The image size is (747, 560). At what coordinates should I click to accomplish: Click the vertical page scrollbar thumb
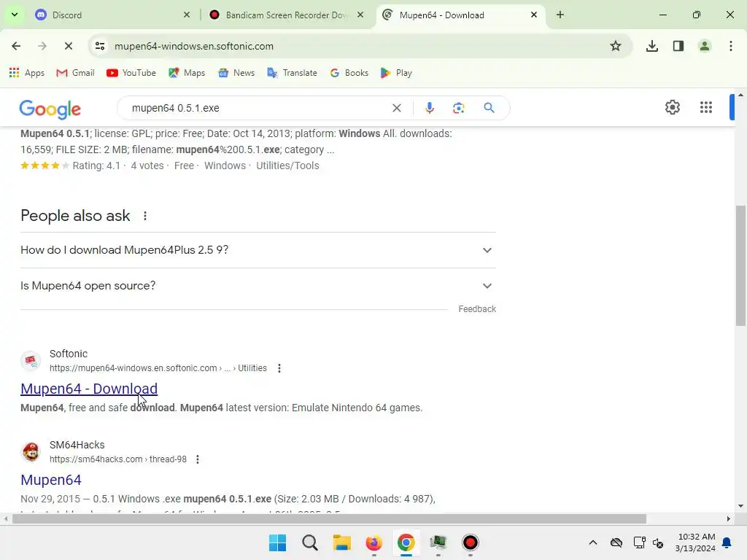click(740, 265)
